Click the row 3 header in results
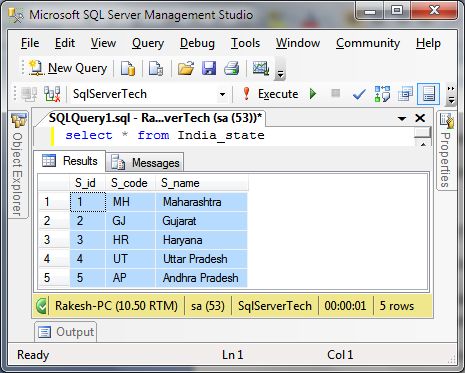This screenshot has height=373, width=465. (x=54, y=240)
